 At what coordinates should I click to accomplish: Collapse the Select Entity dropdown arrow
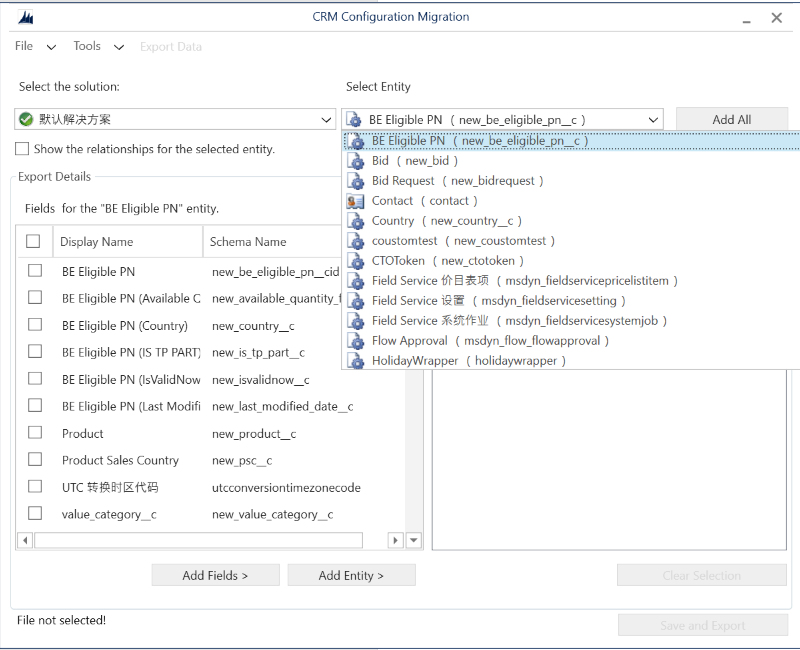pos(653,120)
